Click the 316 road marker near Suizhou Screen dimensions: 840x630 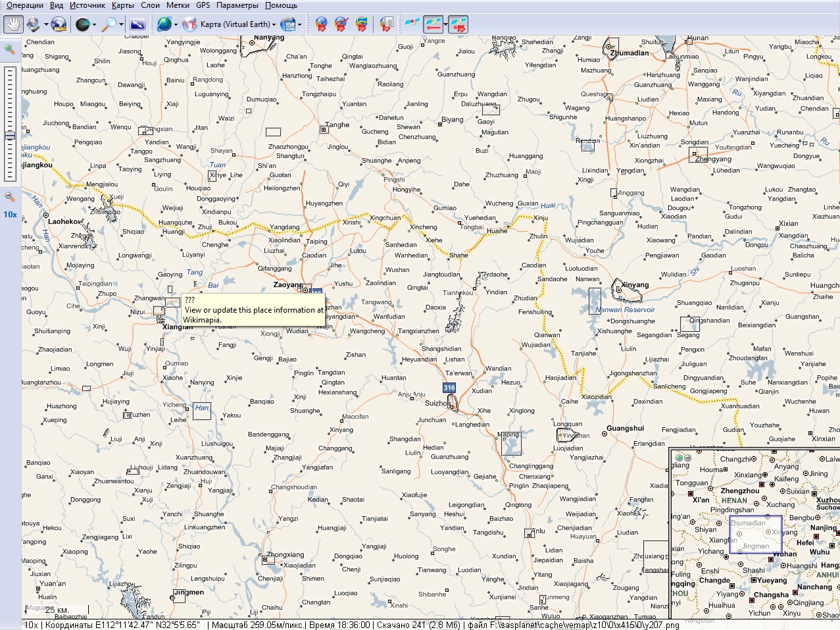coord(449,388)
